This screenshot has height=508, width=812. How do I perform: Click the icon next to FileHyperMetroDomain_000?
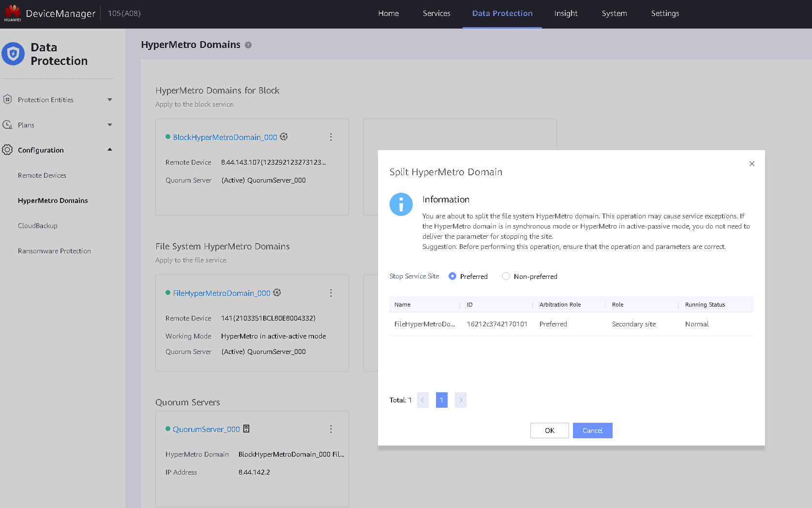[277, 292]
